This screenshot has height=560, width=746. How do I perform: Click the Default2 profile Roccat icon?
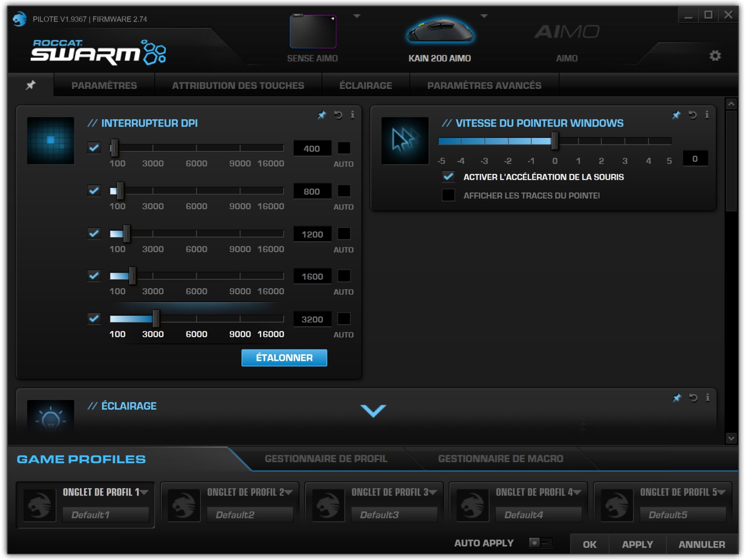pos(184,505)
